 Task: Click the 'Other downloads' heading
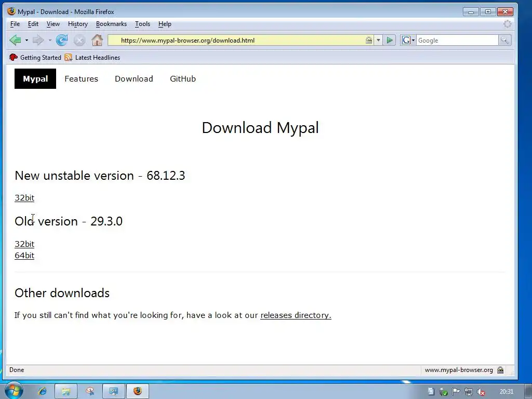click(x=62, y=293)
